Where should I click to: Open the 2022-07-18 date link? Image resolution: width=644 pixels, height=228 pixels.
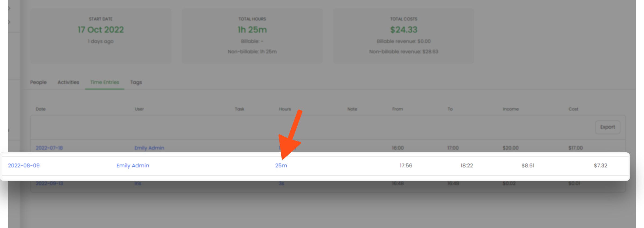pyautogui.click(x=49, y=148)
